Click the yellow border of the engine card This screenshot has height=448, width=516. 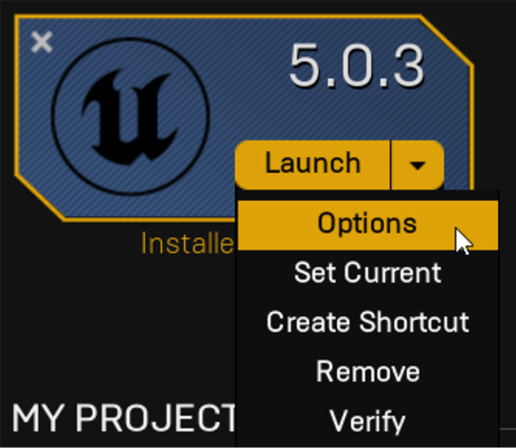coord(217,16)
